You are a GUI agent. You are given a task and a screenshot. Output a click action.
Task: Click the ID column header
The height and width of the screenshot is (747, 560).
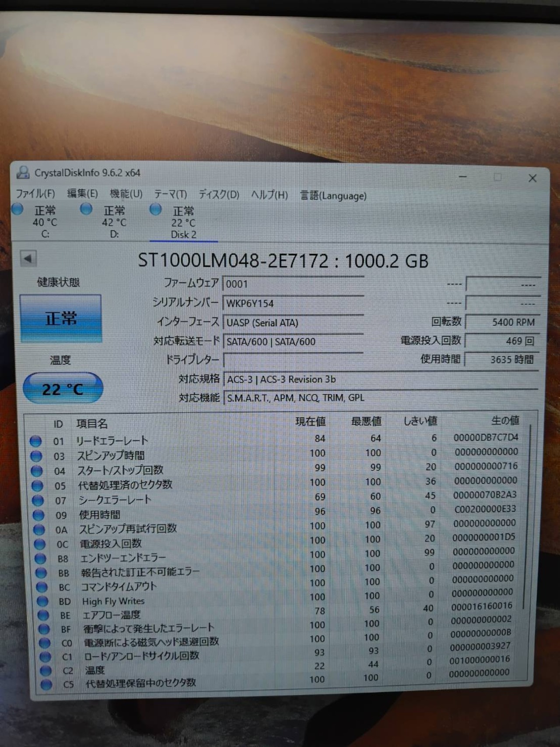tap(58, 424)
